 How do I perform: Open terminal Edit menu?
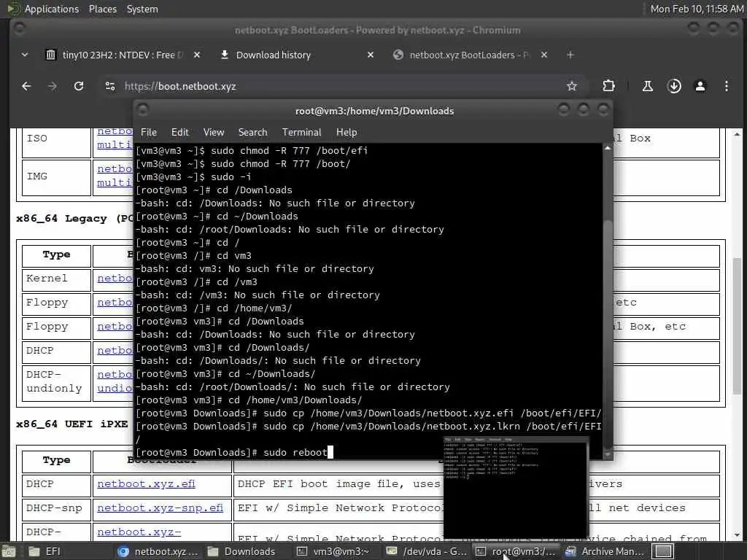coord(180,132)
